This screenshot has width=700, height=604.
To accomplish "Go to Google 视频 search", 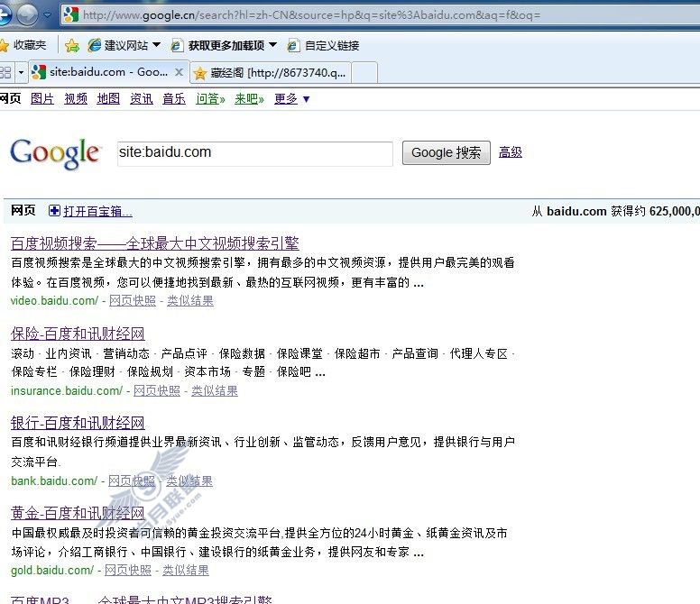I will [76, 98].
